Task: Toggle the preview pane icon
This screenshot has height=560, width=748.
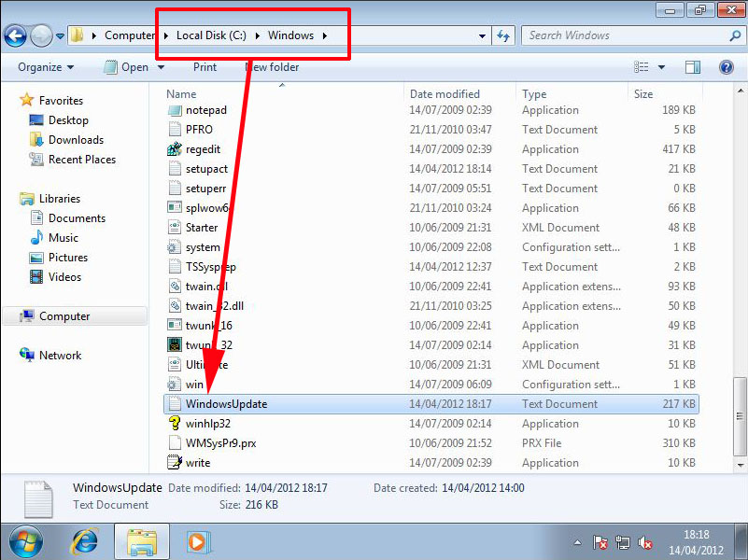Action: click(x=693, y=67)
